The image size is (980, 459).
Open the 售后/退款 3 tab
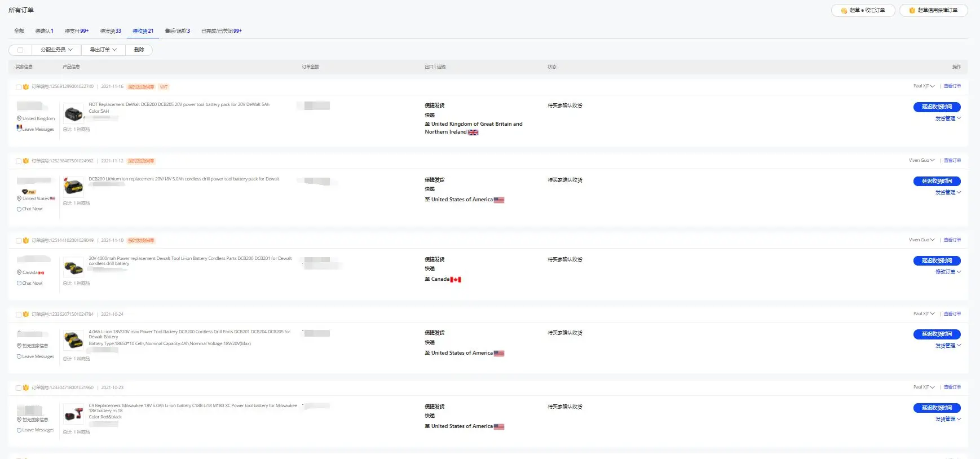point(177,31)
